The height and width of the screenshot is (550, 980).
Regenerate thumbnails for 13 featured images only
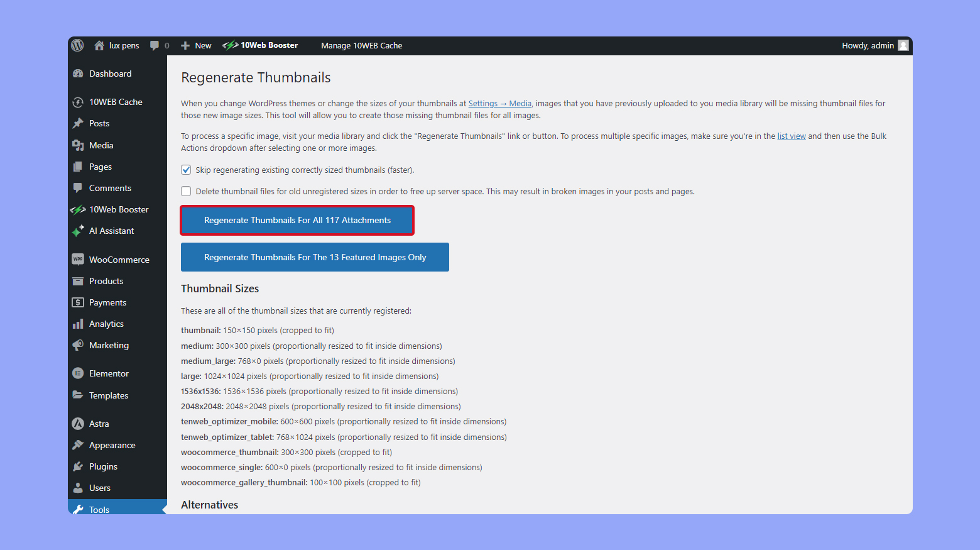coord(315,257)
